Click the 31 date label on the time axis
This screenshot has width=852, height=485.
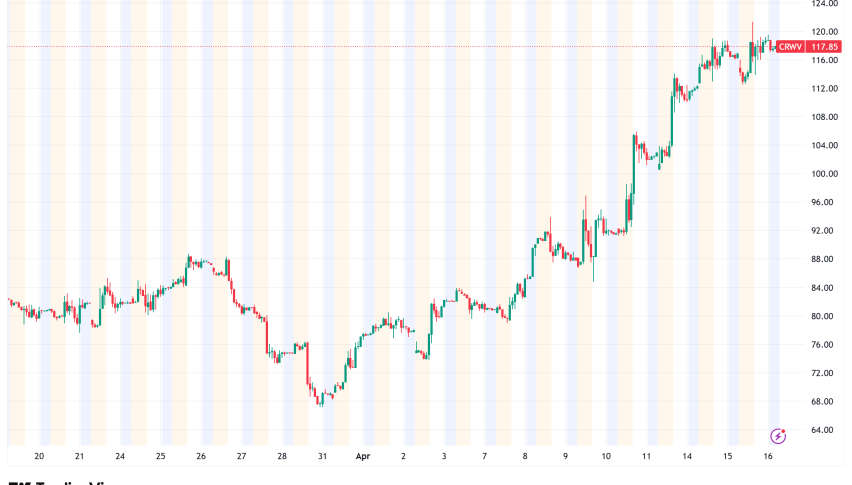(x=323, y=455)
